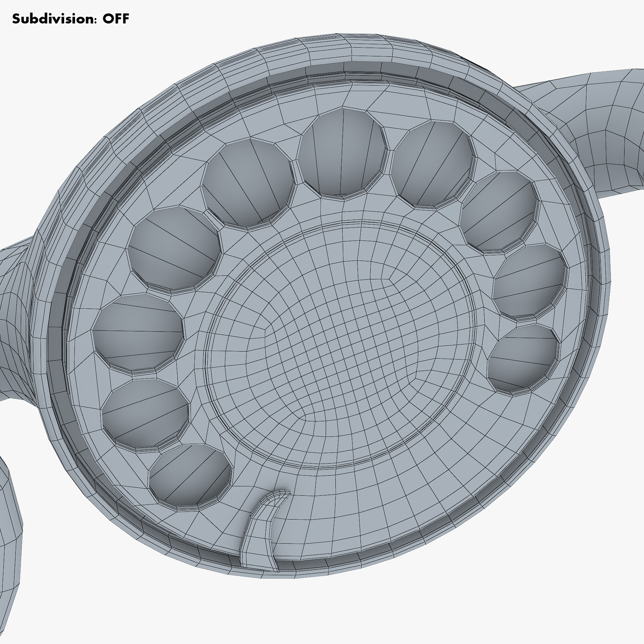Click the word 'OFF' in header
The width and height of the screenshot is (644, 644).
116,19
